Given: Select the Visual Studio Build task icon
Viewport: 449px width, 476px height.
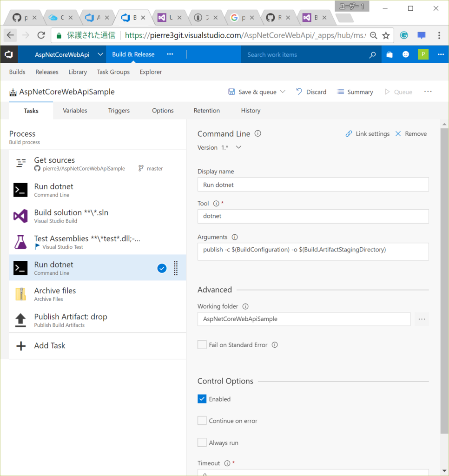Looking at the screenshot, I should click(20, 216).
